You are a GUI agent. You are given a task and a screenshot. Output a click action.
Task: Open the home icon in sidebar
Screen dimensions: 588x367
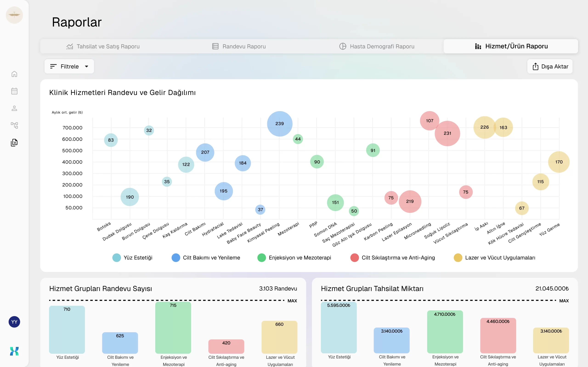tap(14, 74)
